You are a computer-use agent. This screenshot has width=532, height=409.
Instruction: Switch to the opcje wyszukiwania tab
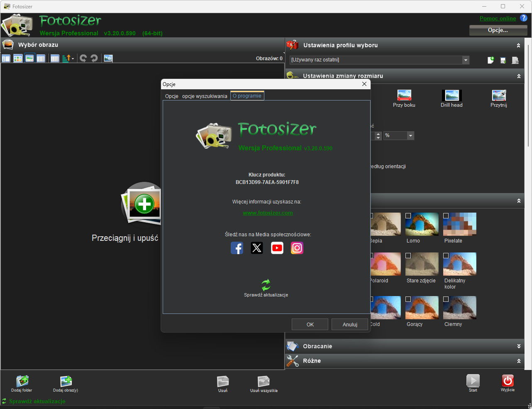(205, 96)
